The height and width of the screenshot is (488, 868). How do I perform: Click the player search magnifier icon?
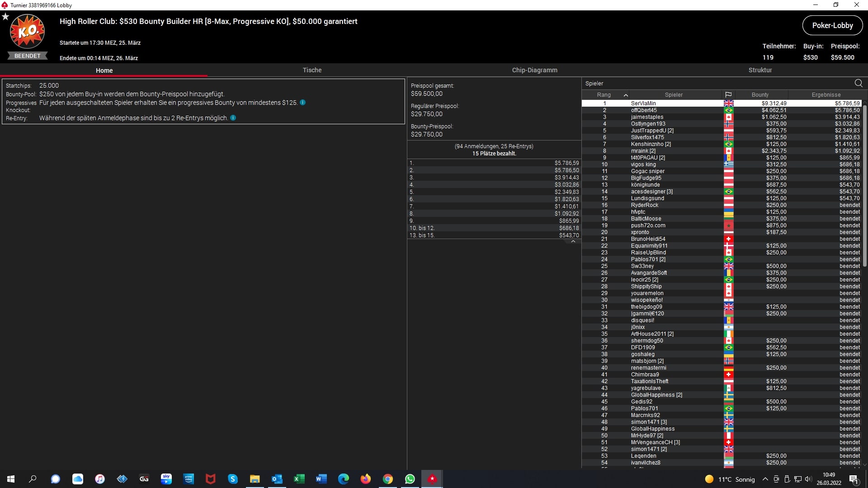(859, 83)
